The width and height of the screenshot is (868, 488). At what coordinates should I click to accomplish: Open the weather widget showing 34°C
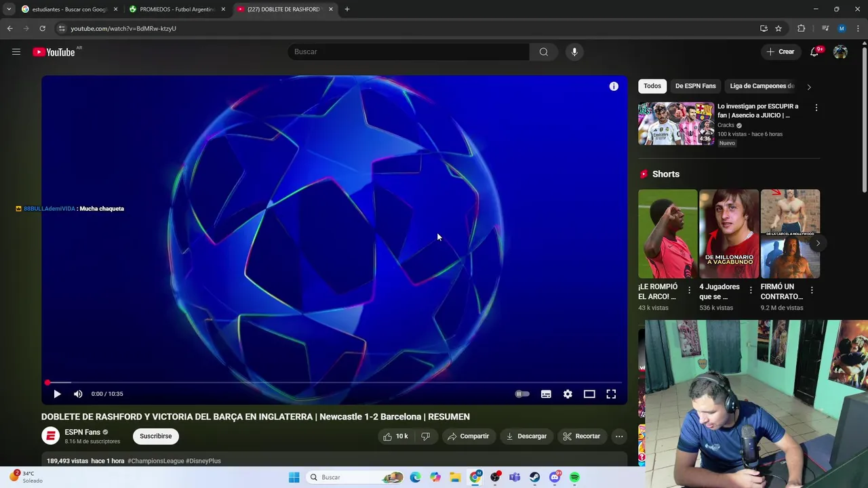point(26,477)
